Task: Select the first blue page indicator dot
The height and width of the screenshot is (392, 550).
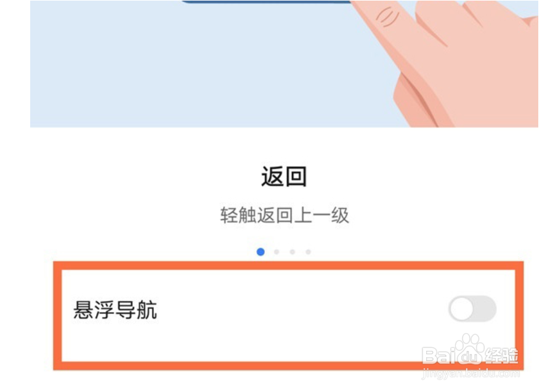Action: coord(261,252)
